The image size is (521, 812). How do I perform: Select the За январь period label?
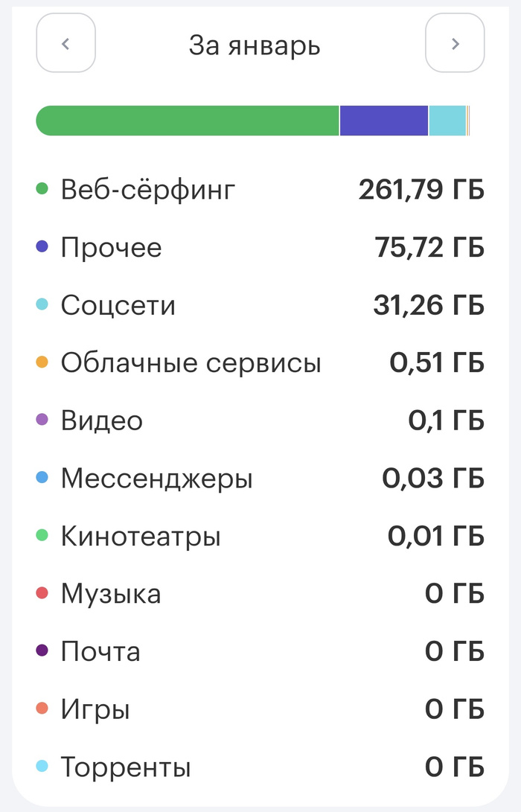click(255, 45)
